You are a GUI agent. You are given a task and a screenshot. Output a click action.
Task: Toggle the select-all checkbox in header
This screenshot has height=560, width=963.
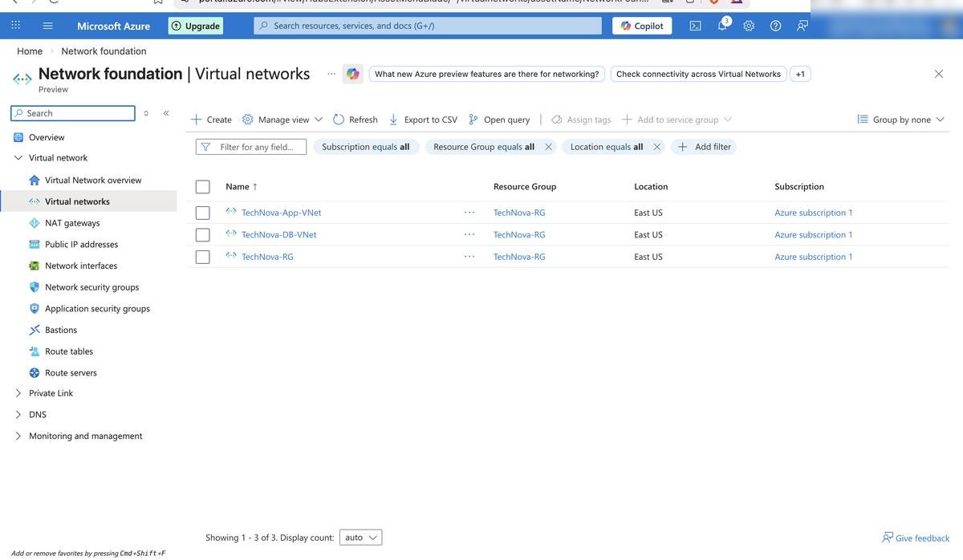[203, 187]
